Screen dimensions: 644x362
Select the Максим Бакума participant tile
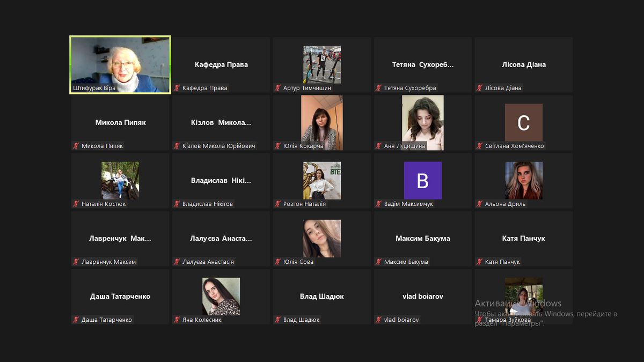[x=422, y=238]
